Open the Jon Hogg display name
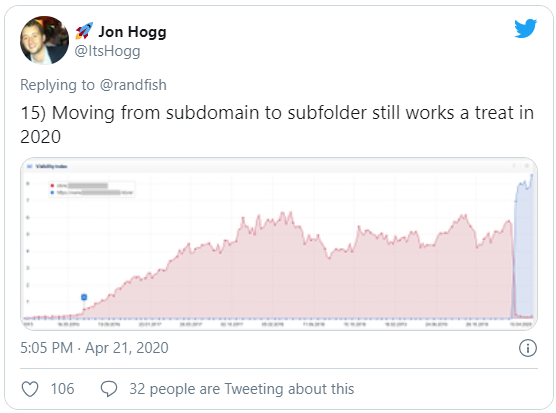Image resolution: width=556 pixels, height=413 pixels. point(132,32)
